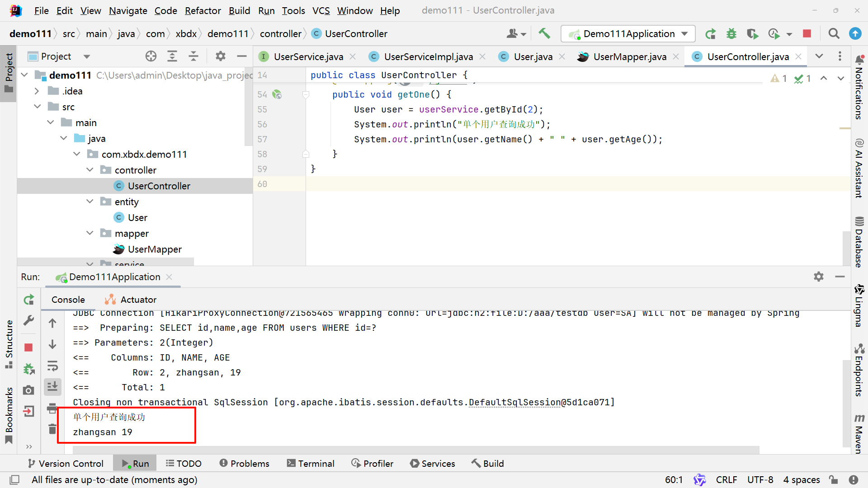Click the Clear All trash icon in console
The width and height of the screenshot is (868, 488).
pos(52,429)
